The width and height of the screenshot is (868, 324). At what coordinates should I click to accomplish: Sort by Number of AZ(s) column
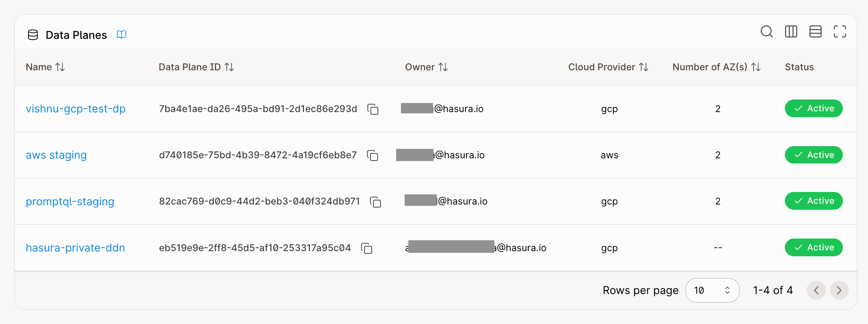tap(756, 67)
